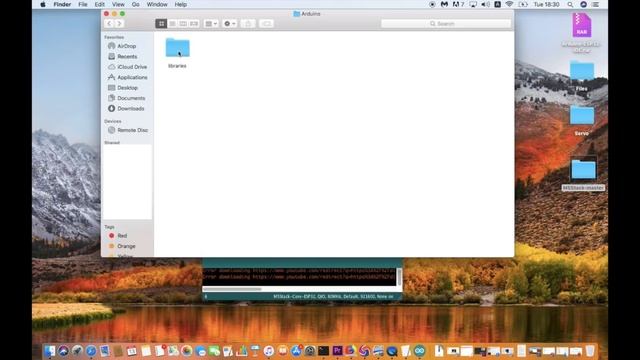Open the File menu
The width and height of the screenshot is (640, 360).
(x=83, y=4)
